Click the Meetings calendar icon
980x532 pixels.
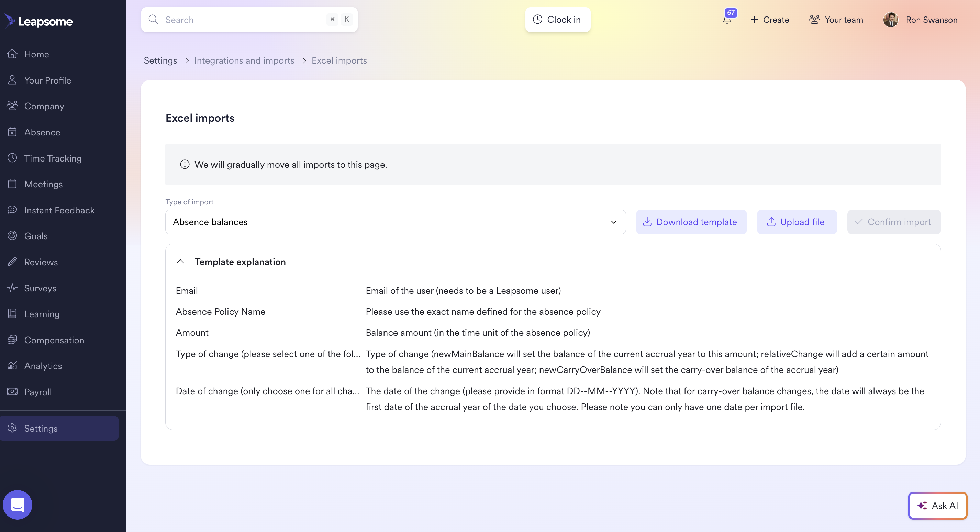point(12,184)
